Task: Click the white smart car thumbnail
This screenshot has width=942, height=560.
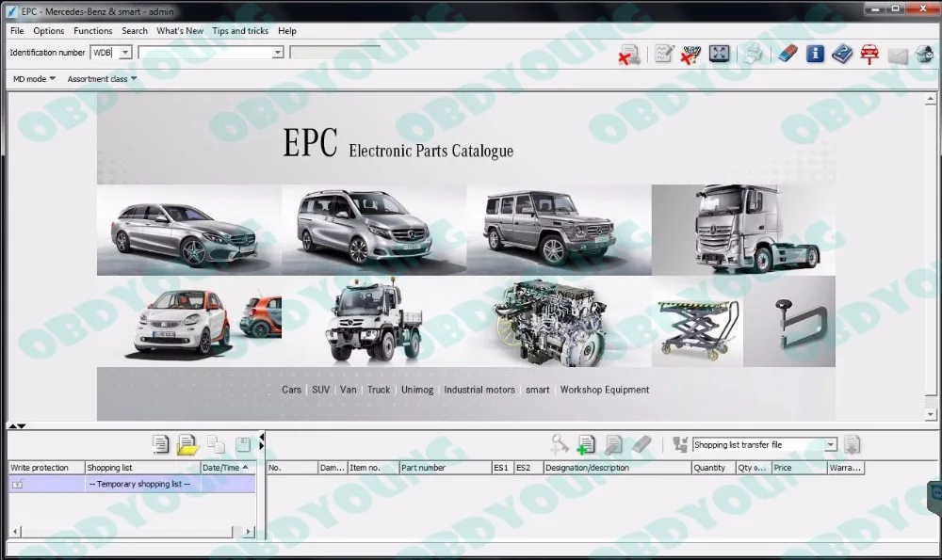Action: 188,322
